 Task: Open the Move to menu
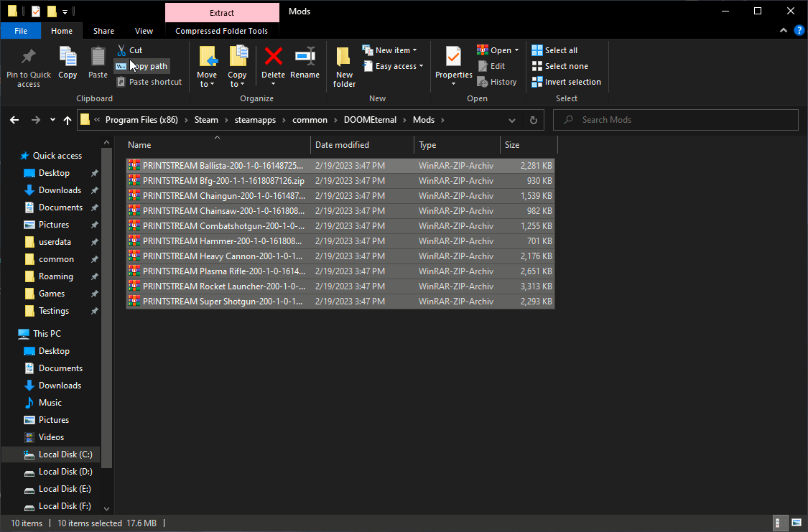click(207, 67)
